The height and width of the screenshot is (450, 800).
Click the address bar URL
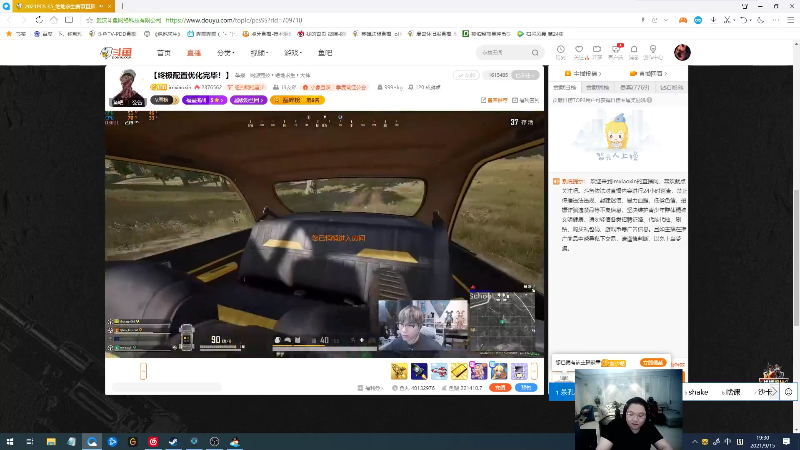pos(234,20)
